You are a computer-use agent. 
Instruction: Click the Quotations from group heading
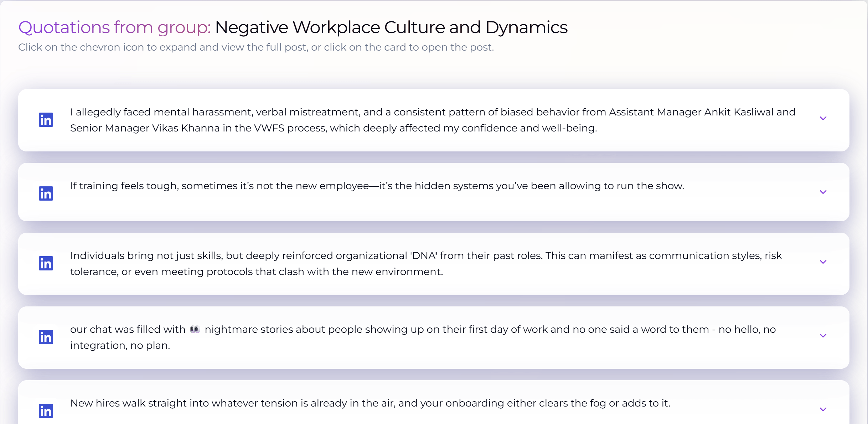pos(114,27)
